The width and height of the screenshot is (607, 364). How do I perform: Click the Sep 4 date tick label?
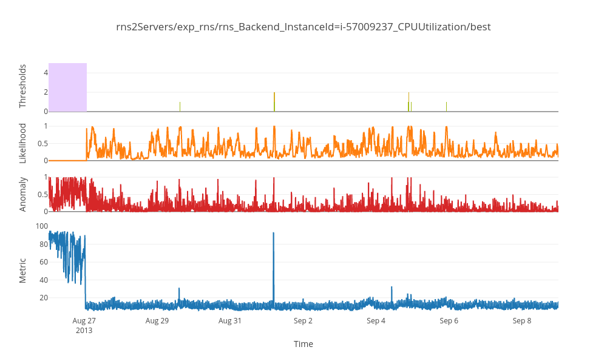coord(376,321)
